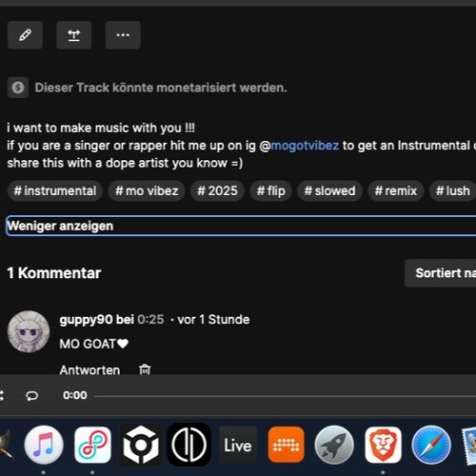This screenshot has height=476, width=476.
Task: Click the distribute track icon button
Action: 74,35
